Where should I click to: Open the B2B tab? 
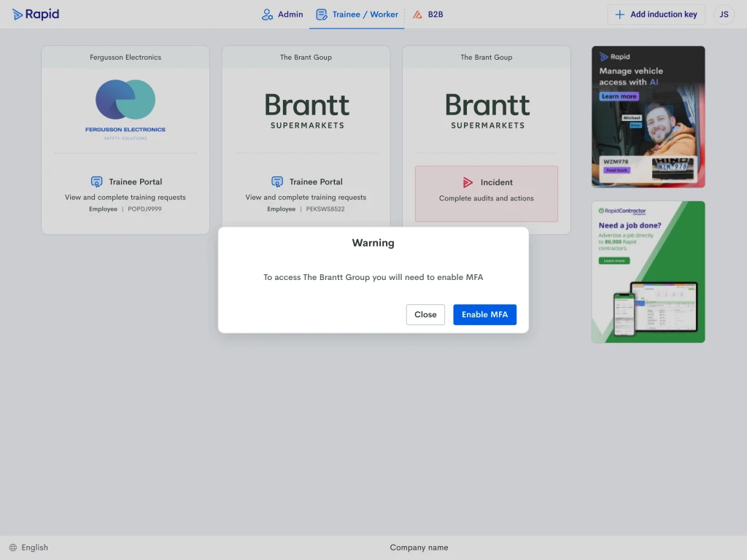427,15
